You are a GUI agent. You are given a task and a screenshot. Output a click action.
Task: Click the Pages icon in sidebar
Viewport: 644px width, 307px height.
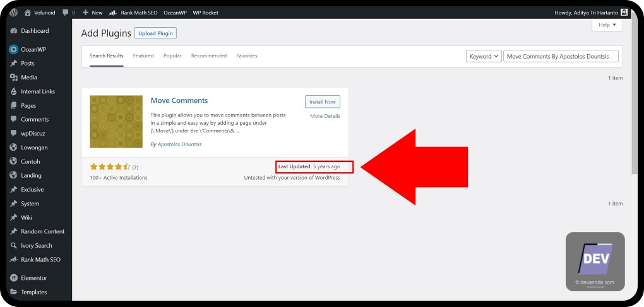pyautogui.click(x=14, y=105)
